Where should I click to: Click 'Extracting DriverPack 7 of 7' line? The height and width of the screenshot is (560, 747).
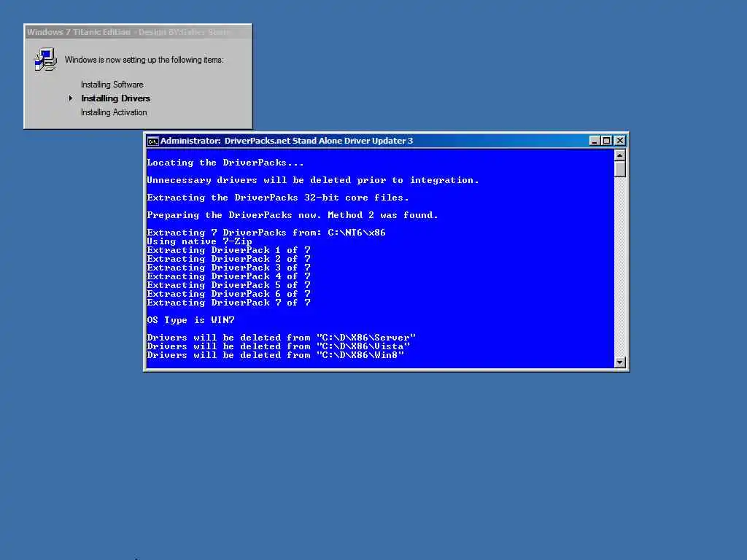(228, 303)
